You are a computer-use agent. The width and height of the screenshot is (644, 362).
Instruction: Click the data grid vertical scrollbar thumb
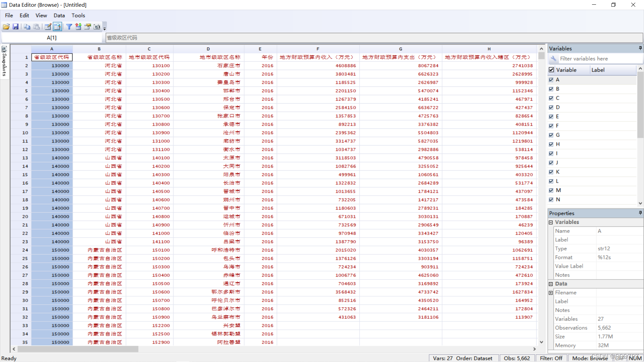pyautogui.click(x=541, y=56)
